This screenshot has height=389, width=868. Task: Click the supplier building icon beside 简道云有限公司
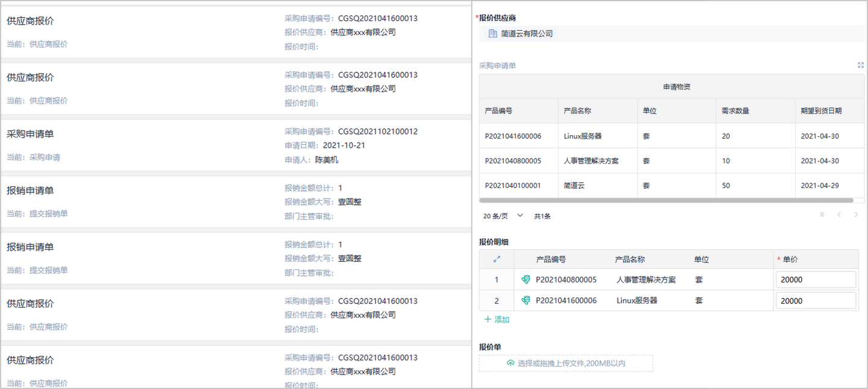point(492,34)
